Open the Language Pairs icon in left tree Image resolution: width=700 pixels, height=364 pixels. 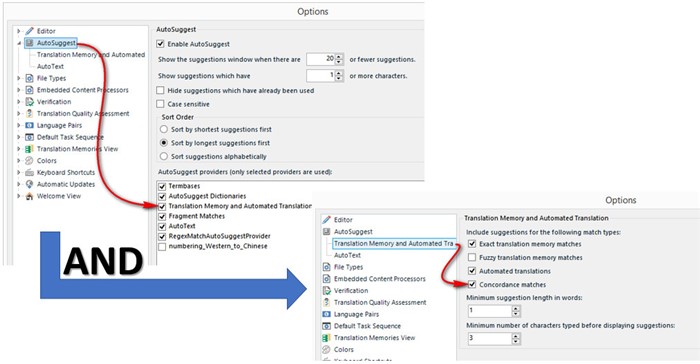pos(29,126)
